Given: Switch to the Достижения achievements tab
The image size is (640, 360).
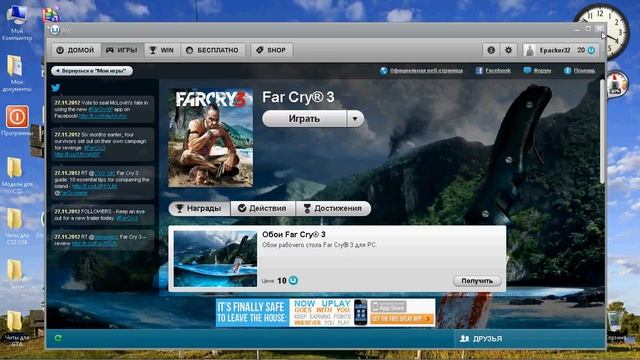Looking at the screenshot, I should coord(333,208).
